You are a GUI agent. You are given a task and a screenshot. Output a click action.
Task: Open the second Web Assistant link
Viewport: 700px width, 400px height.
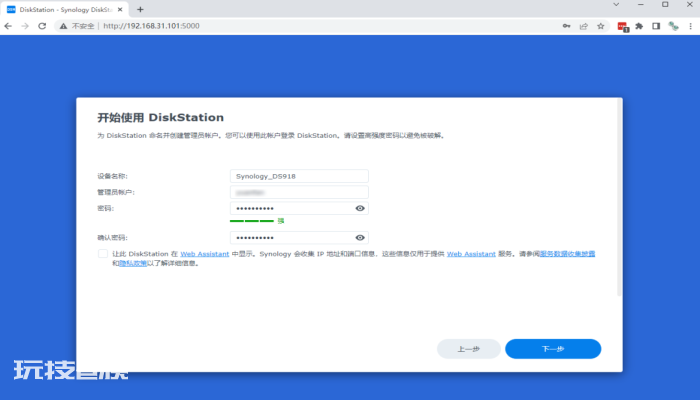[471, 254]
